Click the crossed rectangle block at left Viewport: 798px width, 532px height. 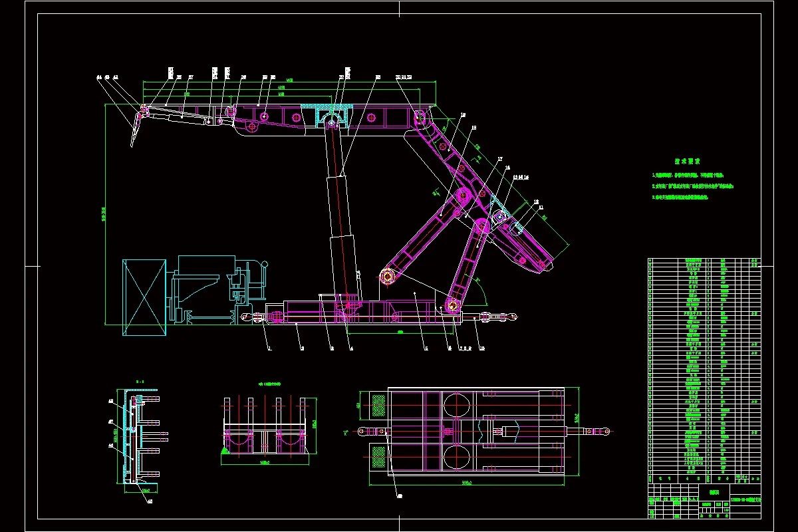pos(144,298)
